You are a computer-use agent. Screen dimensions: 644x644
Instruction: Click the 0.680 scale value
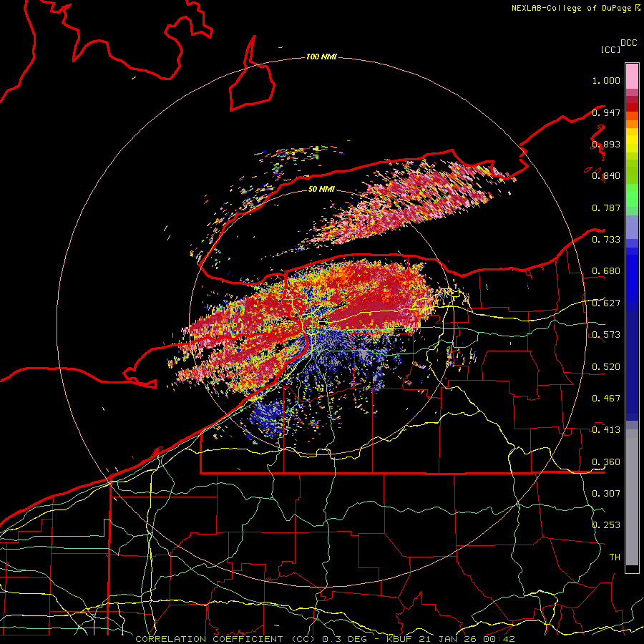click(606, 271)
